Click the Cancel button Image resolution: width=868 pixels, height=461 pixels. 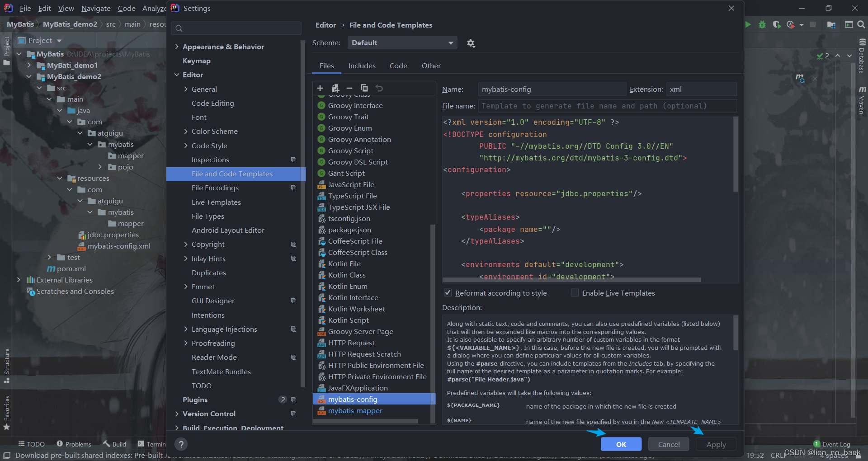pos(669,444)
